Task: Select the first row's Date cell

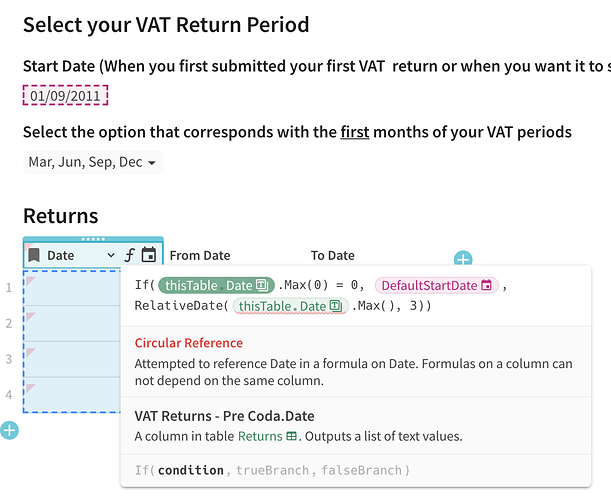Action: [70, 288]
